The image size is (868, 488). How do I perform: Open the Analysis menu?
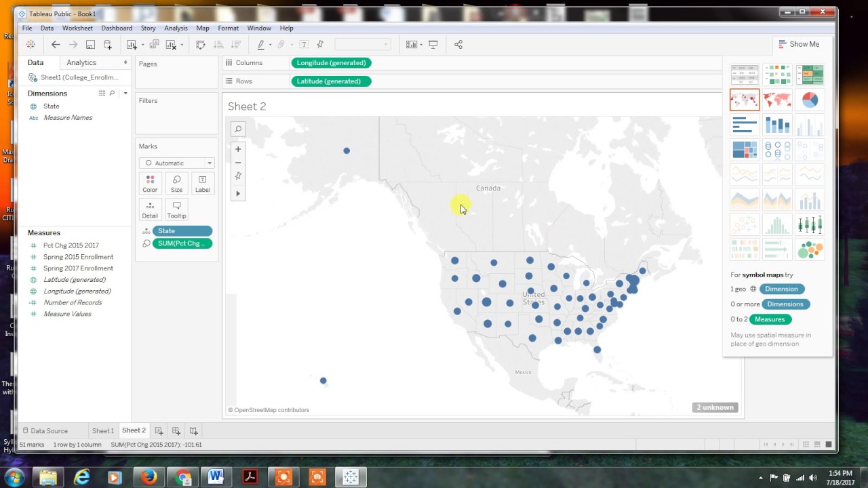[x=176, y=28]
